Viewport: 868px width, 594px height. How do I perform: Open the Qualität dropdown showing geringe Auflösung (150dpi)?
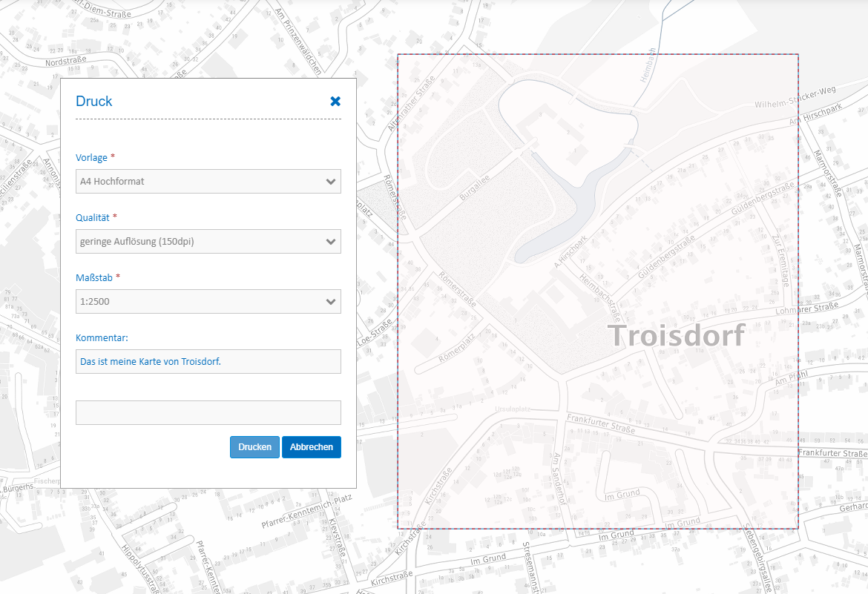[x=208, y=241]
